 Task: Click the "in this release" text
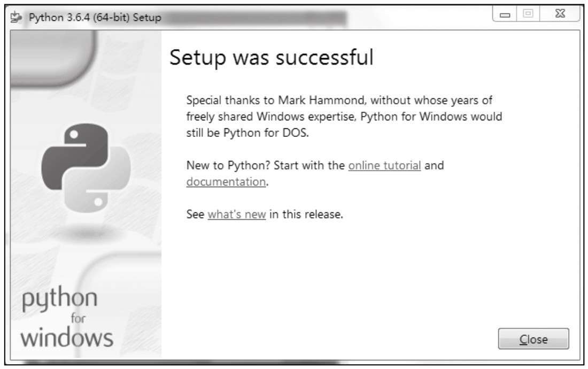[306, 215]
